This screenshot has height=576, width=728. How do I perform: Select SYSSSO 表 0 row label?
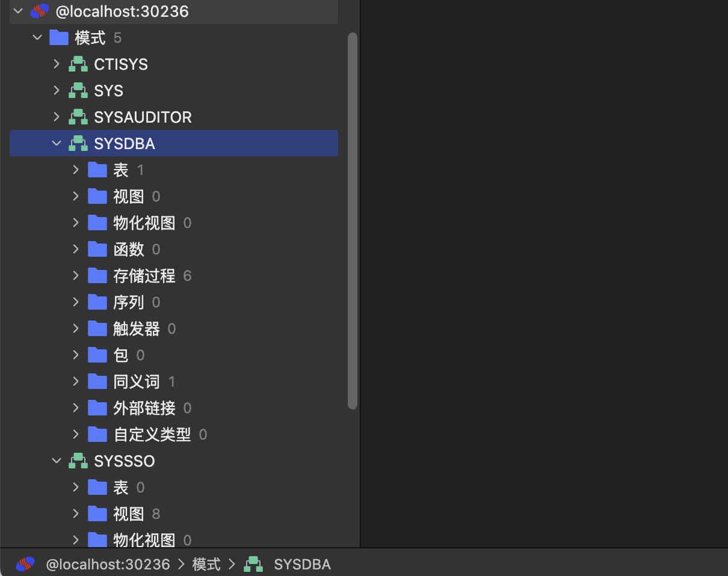click(x=121, y=488)
